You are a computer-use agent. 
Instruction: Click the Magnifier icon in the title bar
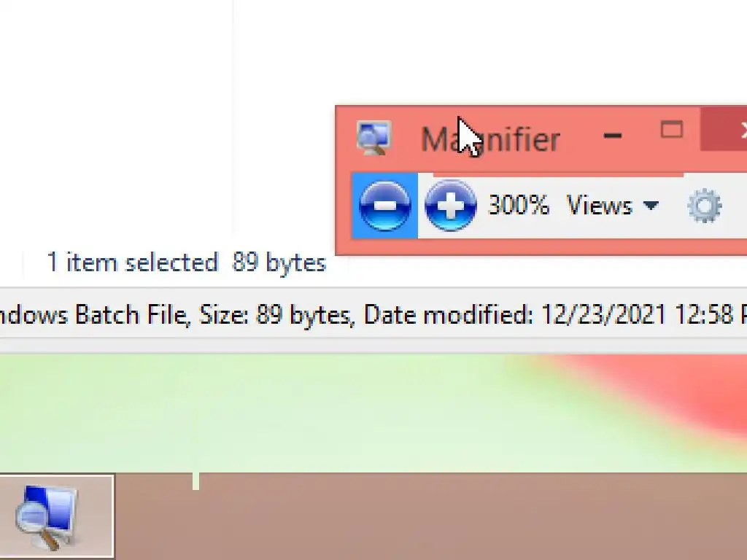coord(374,138)
